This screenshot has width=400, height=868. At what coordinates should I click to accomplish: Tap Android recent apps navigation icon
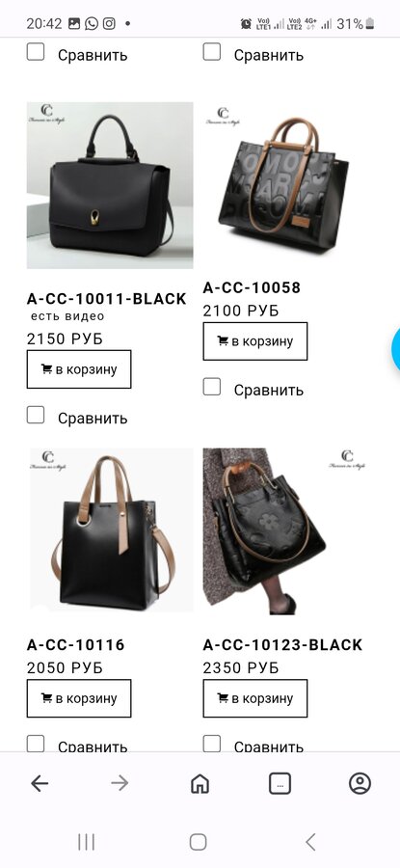[x=87, y=842]
